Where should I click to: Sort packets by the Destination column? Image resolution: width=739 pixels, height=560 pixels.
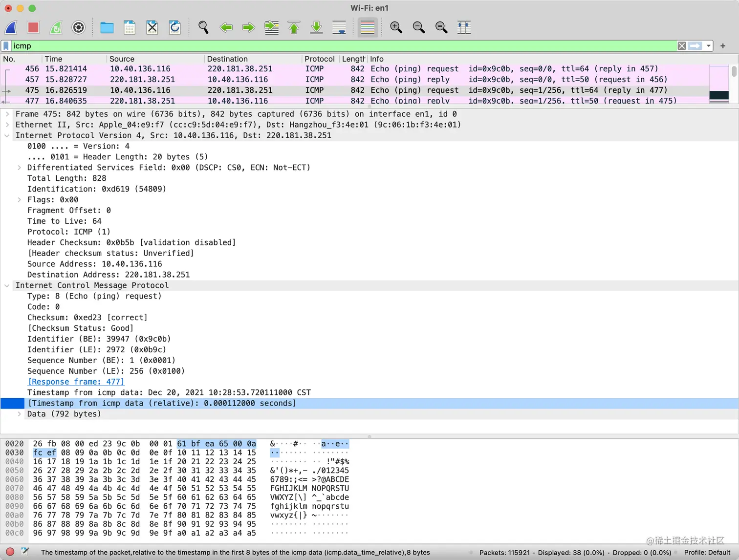tap(253, 59)
